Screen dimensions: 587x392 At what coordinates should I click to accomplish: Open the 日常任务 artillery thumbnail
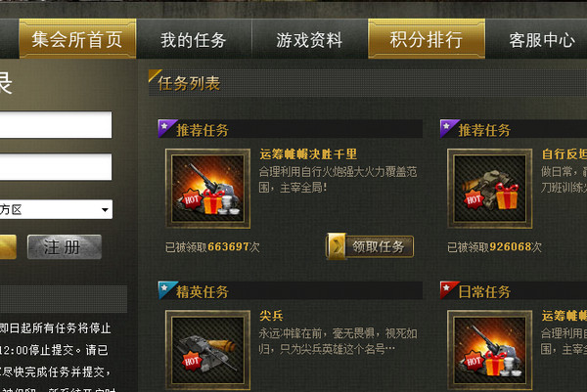490,350
